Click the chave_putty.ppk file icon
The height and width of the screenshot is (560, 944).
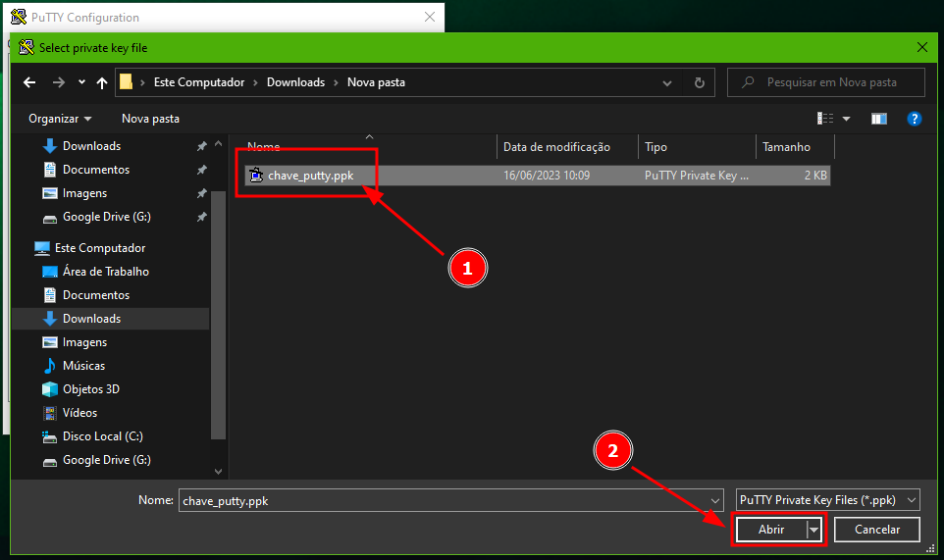point(256,175)
